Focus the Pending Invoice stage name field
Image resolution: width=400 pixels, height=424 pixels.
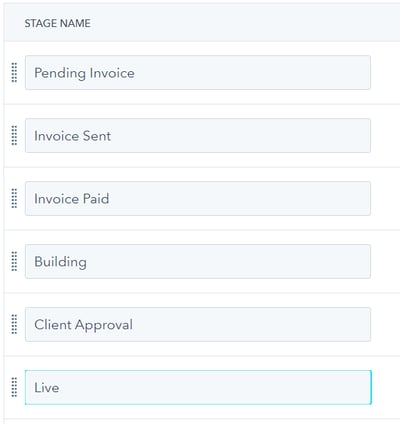(x=198, y=73)
